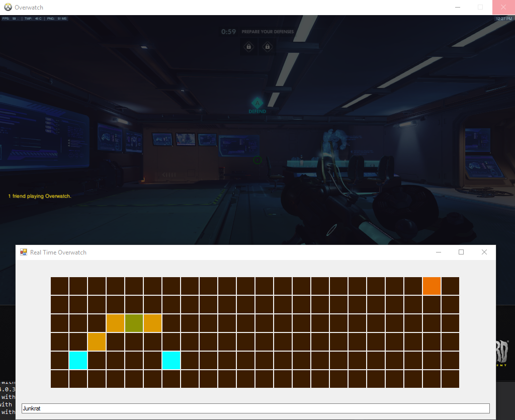Click the olive green grid cell
Viewport: 515px width, 420px height.
[x=134, y=323]
